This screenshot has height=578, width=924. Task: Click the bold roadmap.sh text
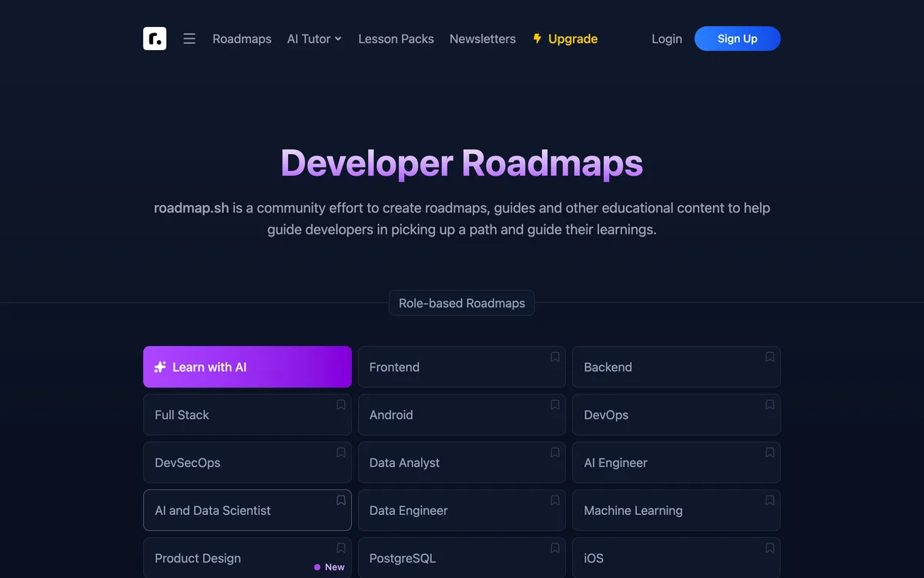click(191, 208)
